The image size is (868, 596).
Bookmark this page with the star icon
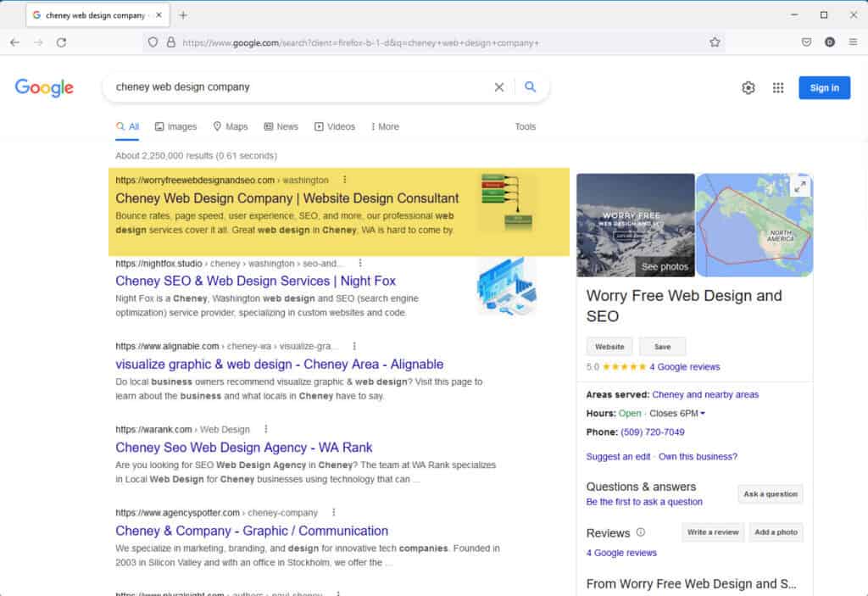click(715, 42)
